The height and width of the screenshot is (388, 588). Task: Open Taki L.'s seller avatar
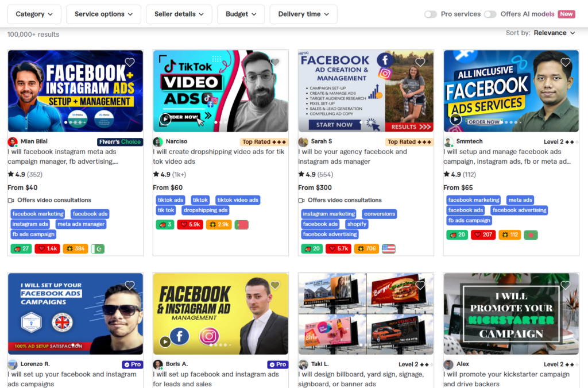(303, 365)
